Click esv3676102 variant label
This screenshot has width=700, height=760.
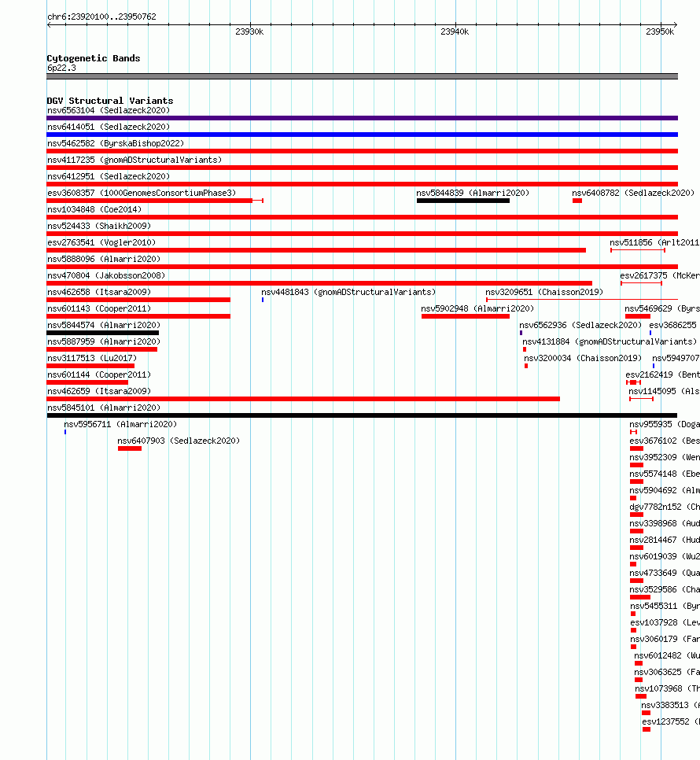[x=665, y=441]
